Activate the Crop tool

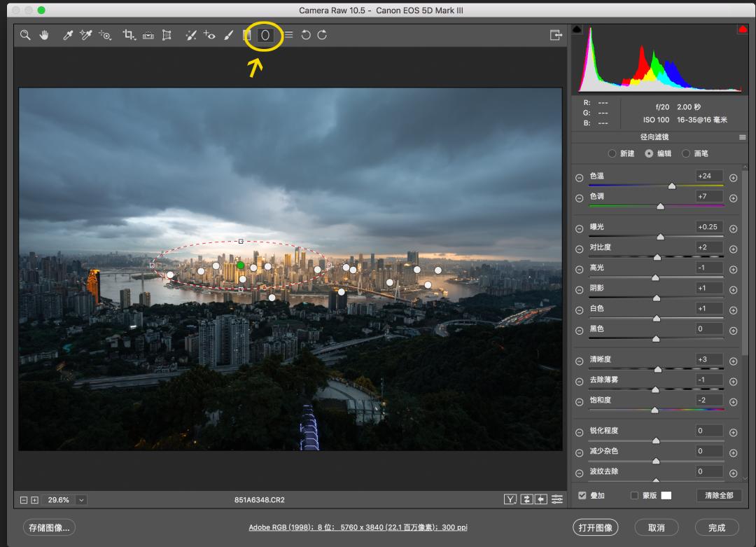(129, 35)
